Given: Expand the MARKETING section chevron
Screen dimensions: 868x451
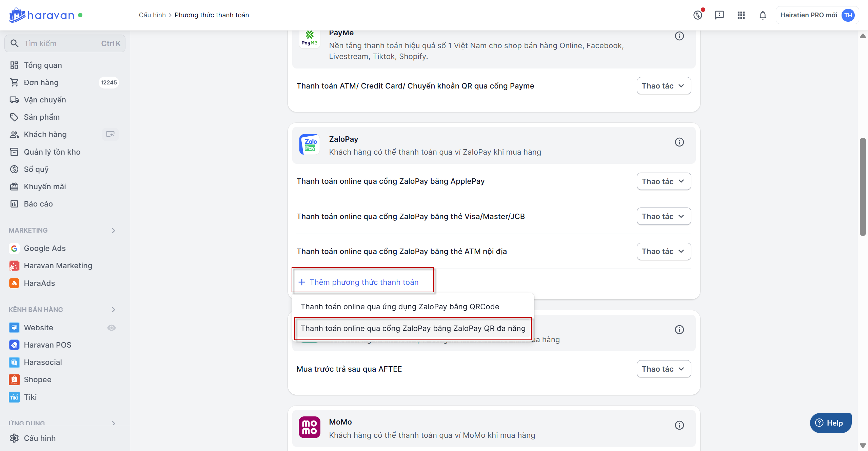Looking at the screenshot, I should tap(113, 231).
